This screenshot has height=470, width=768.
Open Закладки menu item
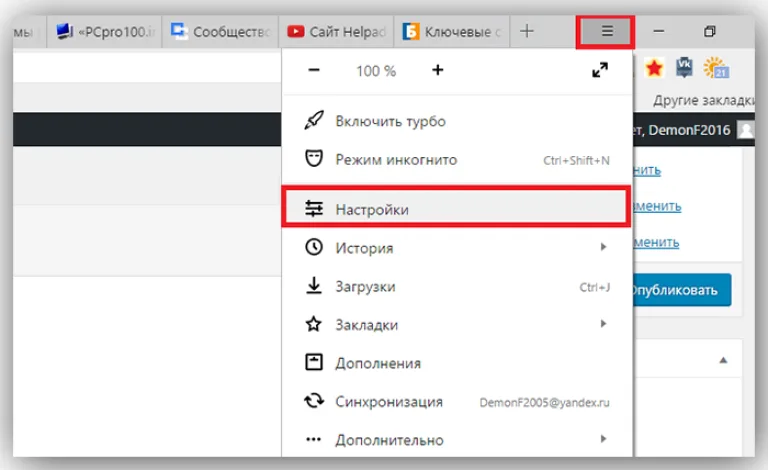point(456,325)
